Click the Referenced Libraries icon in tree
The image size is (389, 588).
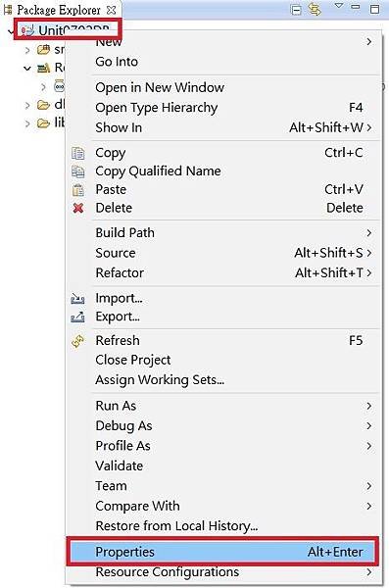(43, 68)
